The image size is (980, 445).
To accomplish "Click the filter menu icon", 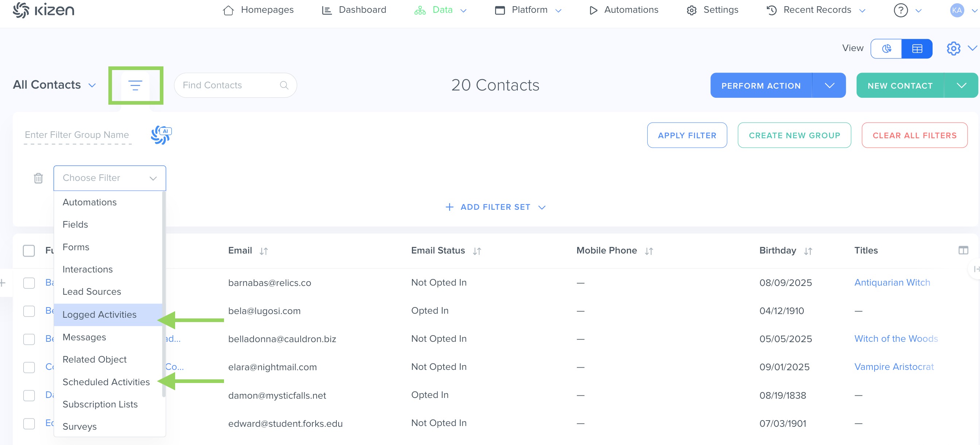I will (x=135, y=85).
